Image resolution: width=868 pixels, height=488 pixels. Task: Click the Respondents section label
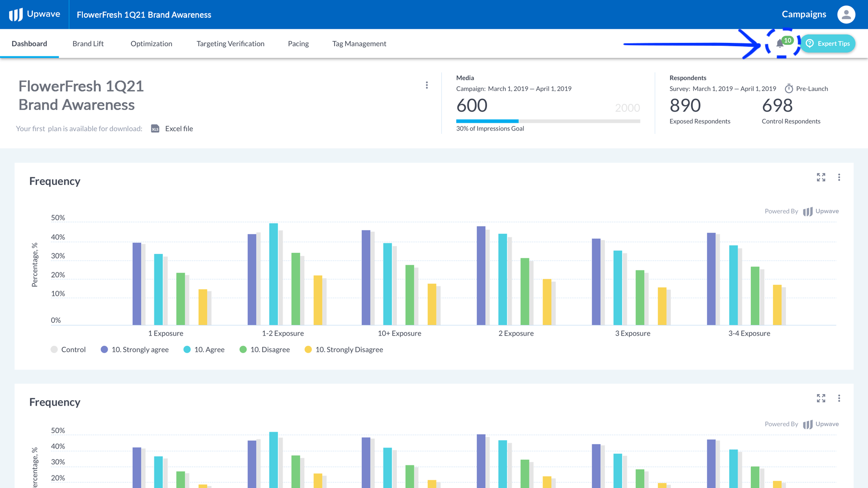688,78
